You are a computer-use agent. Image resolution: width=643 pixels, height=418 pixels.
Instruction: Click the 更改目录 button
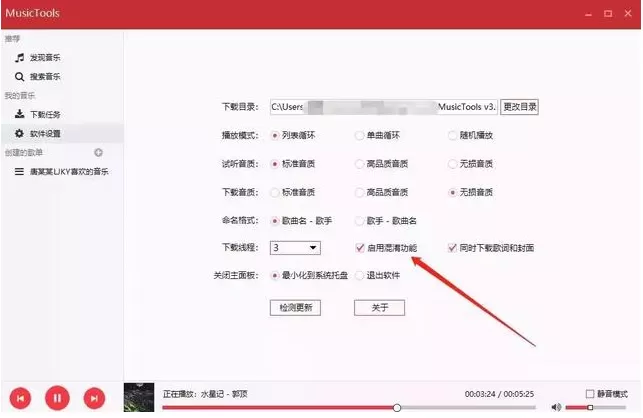pos(519,107)
